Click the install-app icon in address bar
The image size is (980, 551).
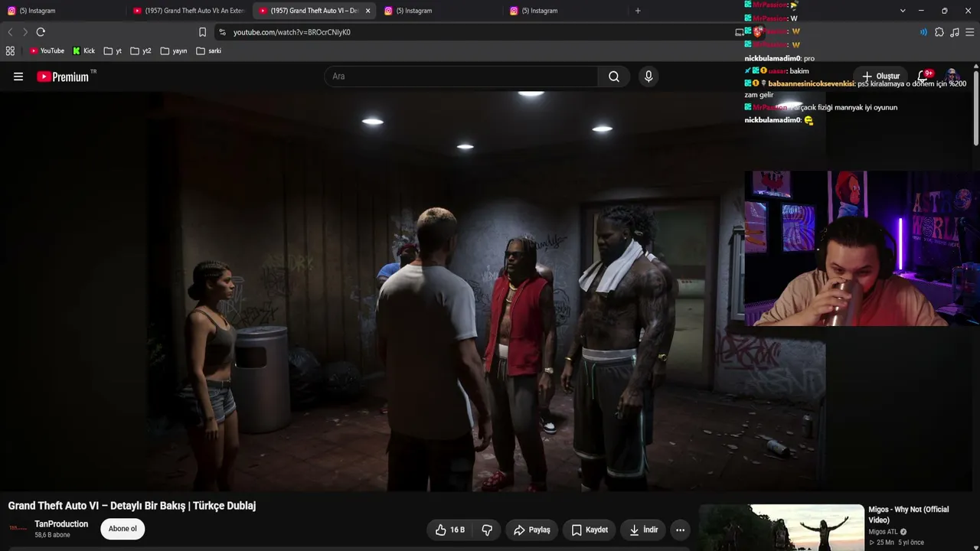point(740,32)
